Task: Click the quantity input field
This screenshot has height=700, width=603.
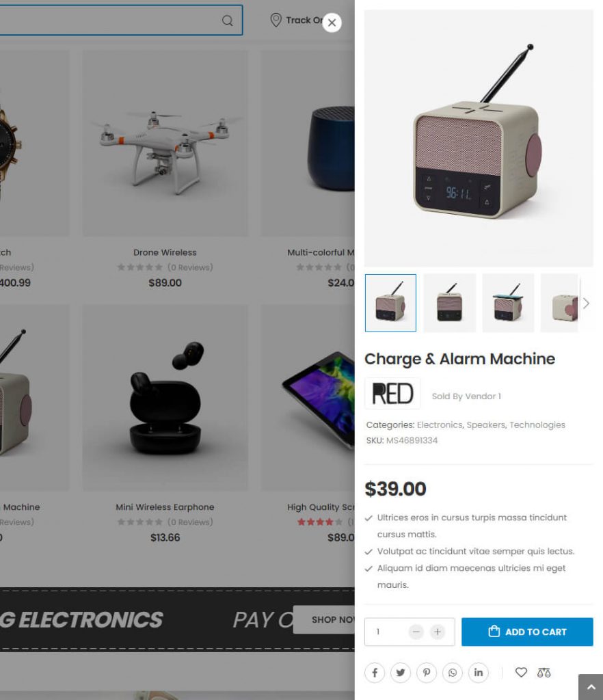Action: (x=386, y=632)
